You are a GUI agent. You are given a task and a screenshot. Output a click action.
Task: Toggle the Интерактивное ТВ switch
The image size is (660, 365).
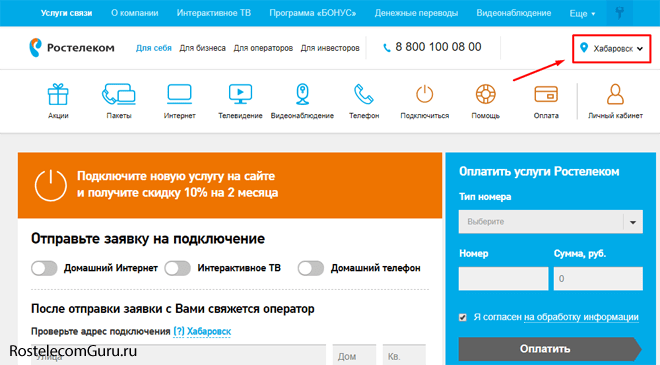pyautogui.click(x=177, y=268)
